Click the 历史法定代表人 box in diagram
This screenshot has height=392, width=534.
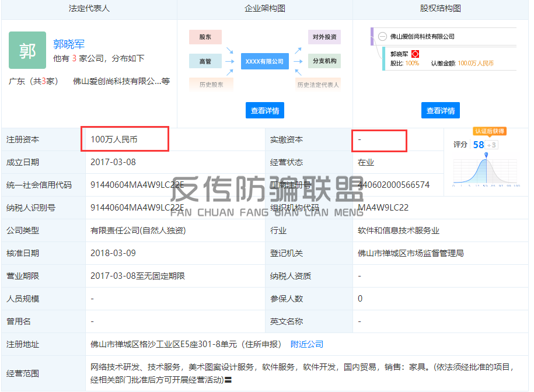(318, 85)
